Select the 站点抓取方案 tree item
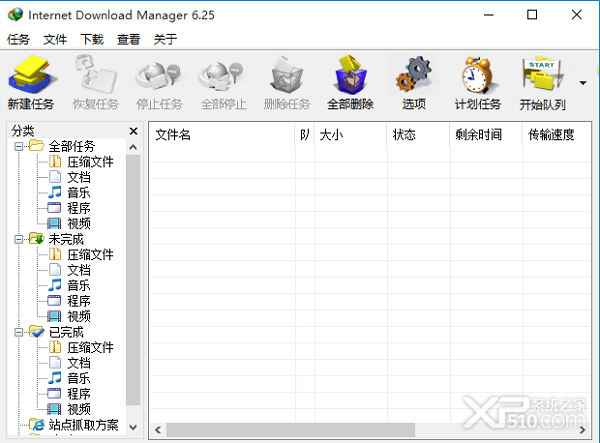The height and width of the screenshot is (443, 600). (83, 425)
